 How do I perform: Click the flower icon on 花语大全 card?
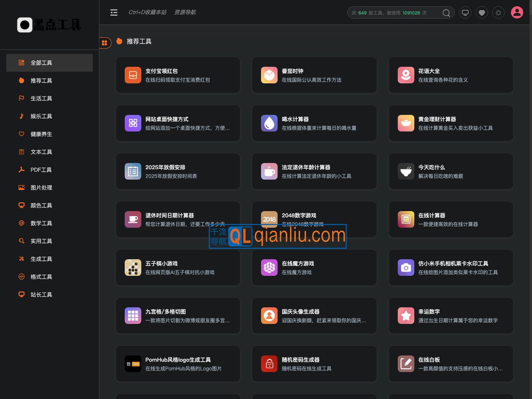point(406,75)
